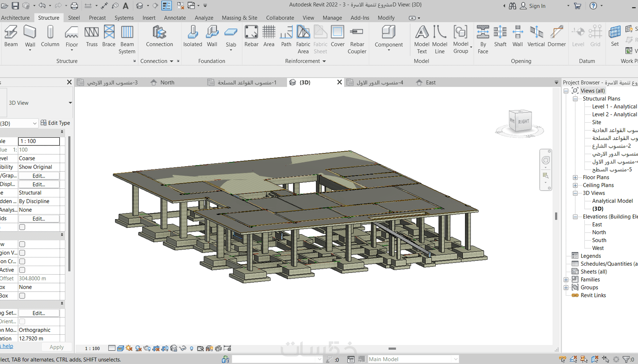This screenshot has width=638, height=364.
Task: Click the Edit Type button
Action: 55,123
